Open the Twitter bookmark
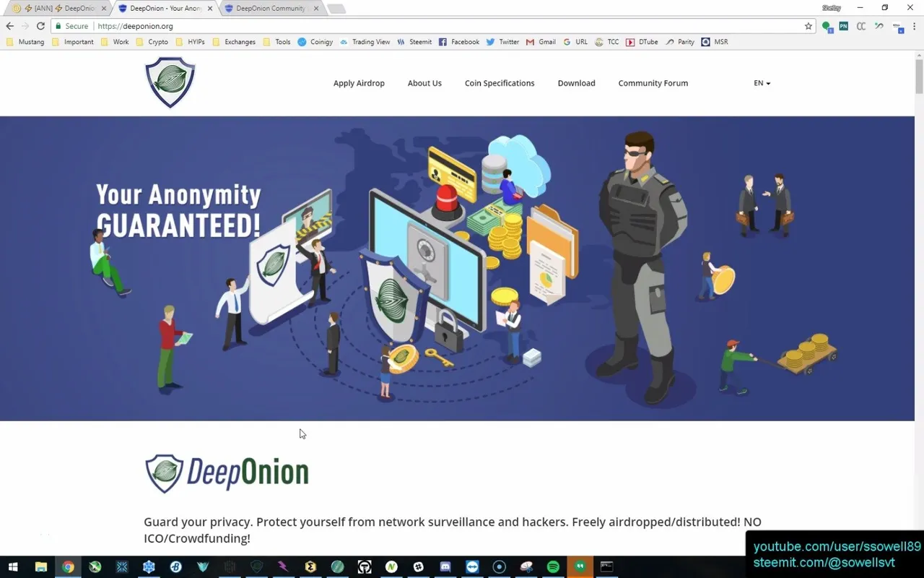The height and width of the screenshot is (578, 924). (502, 42)
